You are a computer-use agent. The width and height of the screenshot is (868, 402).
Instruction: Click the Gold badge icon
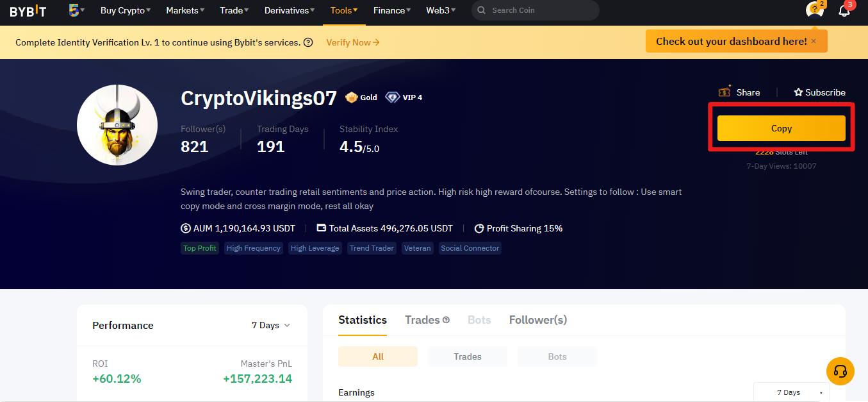tap(351, 97)
